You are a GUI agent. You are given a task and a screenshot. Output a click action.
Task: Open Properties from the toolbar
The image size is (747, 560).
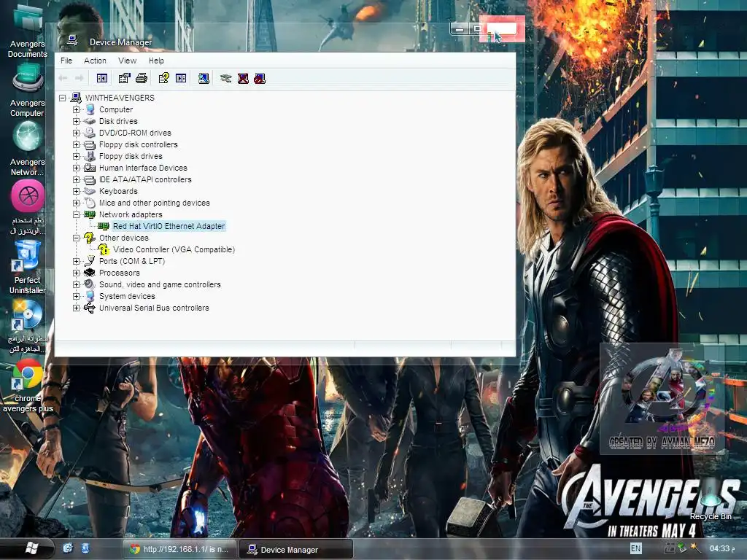pos(124,78)
